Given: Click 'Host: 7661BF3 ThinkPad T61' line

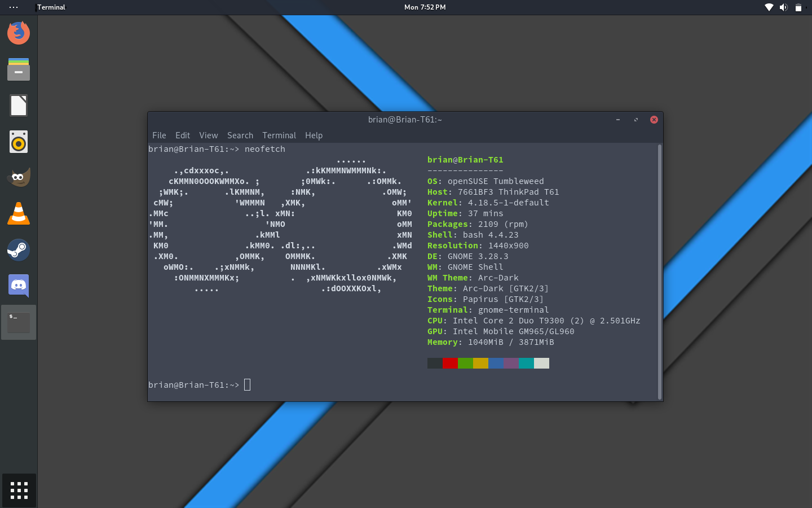Looking at the screenshot, I should 493,192.
